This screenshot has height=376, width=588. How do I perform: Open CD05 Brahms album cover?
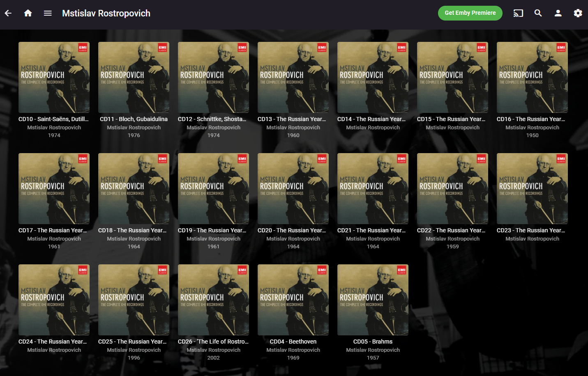click(373, 300)
